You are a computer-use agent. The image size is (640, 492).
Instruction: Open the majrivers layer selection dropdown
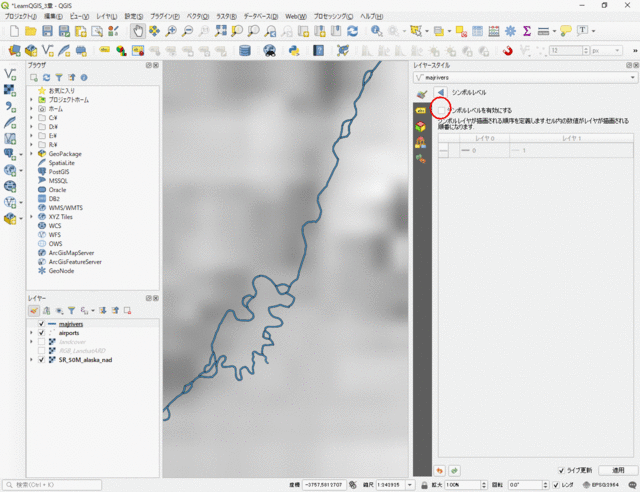(525, 78)
